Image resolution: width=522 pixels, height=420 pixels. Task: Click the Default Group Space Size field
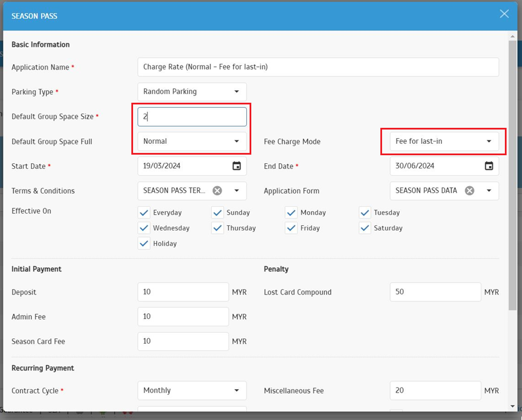192,116
